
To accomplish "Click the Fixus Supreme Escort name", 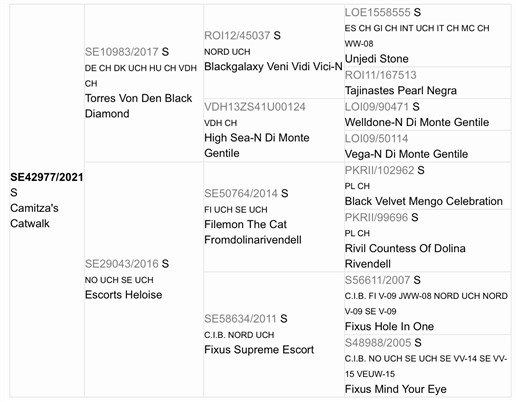I will coord(259,350).
